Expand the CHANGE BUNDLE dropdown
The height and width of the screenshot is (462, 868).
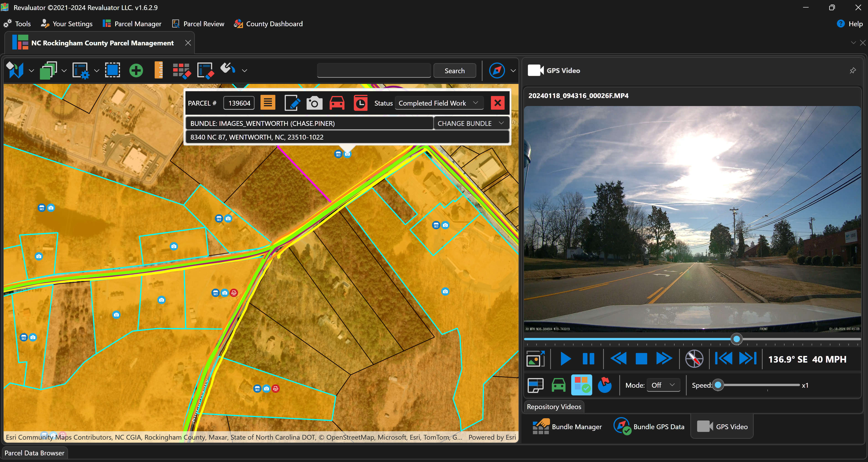(x=470, y=124)
